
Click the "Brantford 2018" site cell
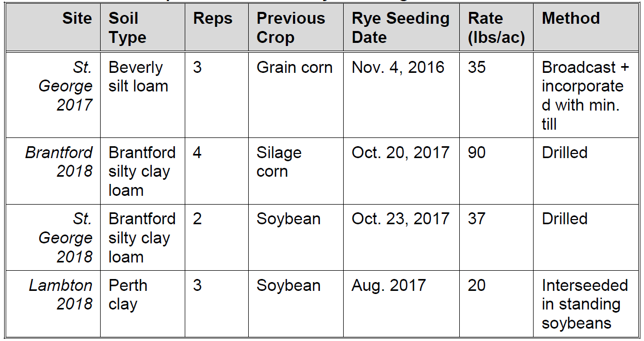click(x=59, y=162)
